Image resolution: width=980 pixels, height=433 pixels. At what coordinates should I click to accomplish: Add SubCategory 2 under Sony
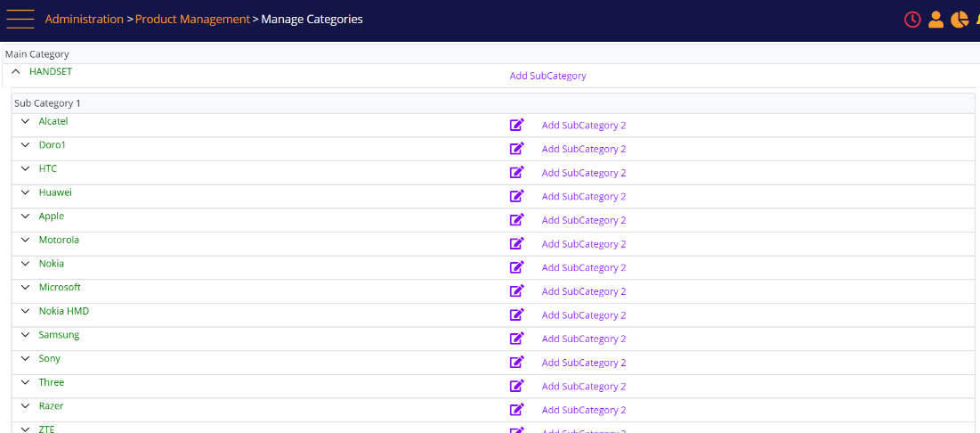click(584, 363)
